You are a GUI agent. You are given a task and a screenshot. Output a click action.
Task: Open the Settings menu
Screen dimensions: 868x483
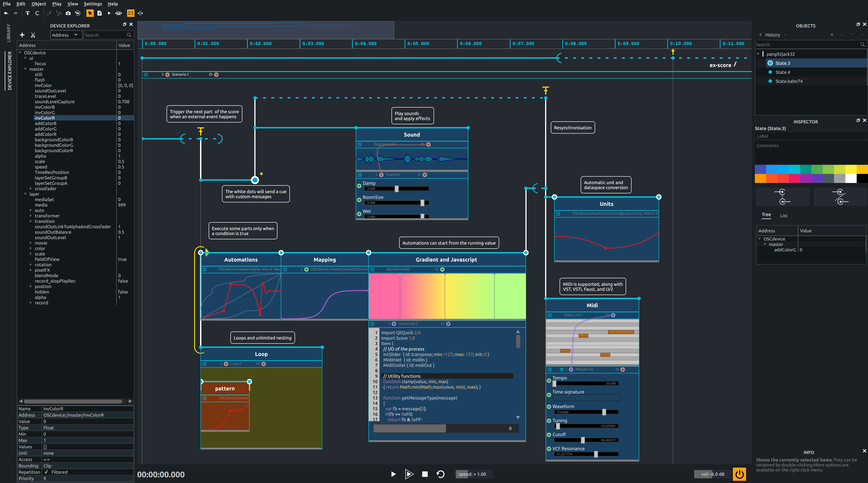[93, 4]
